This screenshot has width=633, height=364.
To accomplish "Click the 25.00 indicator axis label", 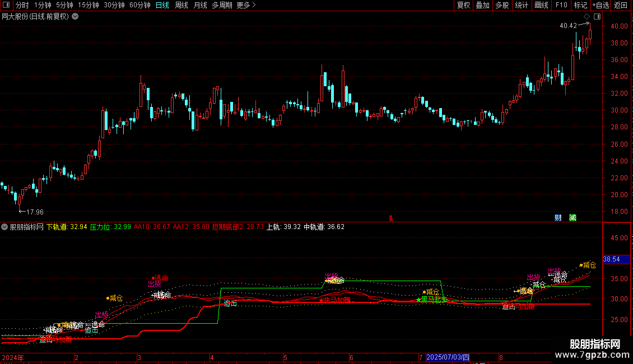I will pyautogui.click(x=619, y=320).
